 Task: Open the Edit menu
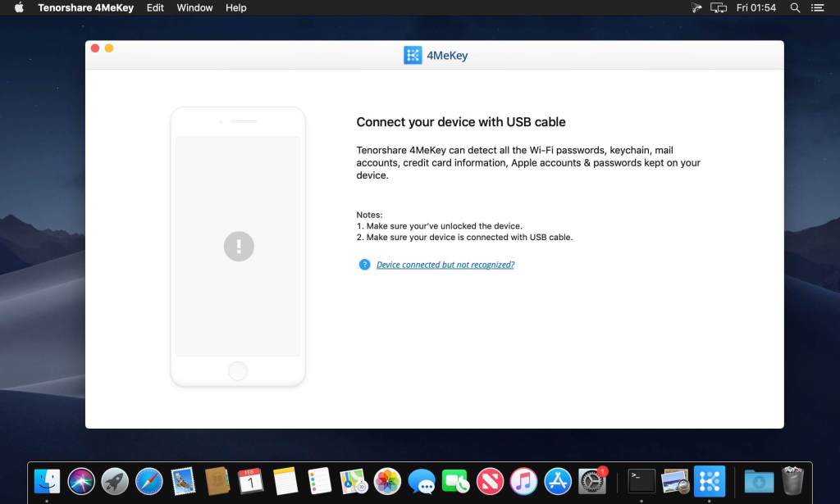pos(155,7)
